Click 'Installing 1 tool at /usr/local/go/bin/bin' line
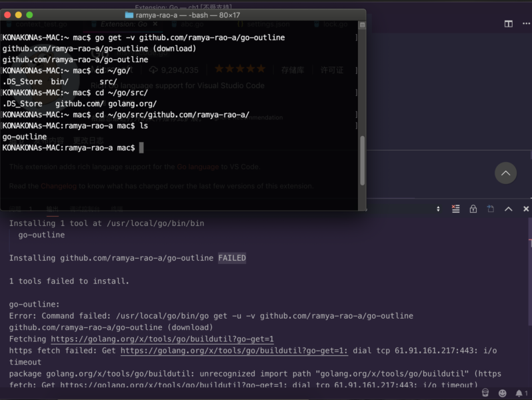532x400 pixels. [x=107, y=223]
